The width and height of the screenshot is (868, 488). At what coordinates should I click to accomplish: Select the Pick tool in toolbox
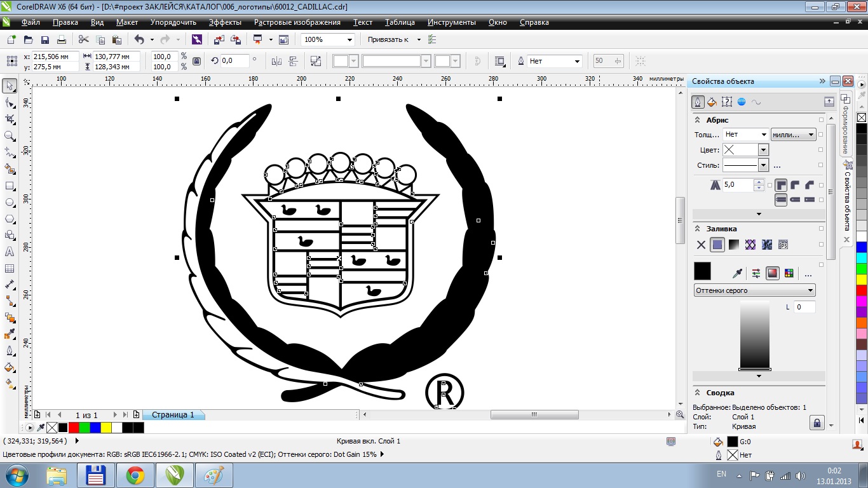(10, 86)
